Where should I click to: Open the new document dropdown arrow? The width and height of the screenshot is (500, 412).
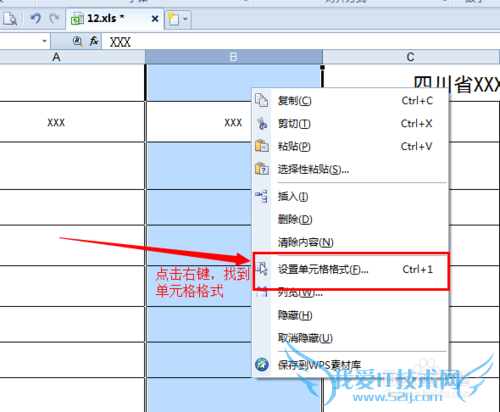pos(185,19)
